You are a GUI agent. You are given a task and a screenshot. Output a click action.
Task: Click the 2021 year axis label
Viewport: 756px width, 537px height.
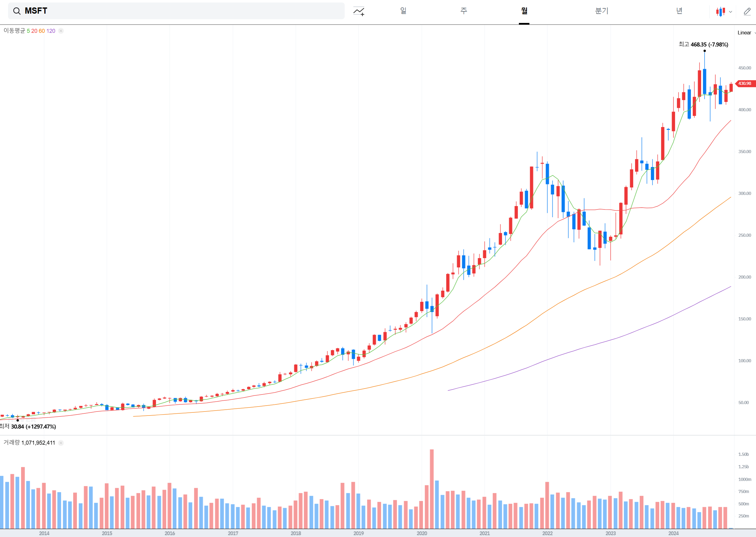(x=484, y=533)
